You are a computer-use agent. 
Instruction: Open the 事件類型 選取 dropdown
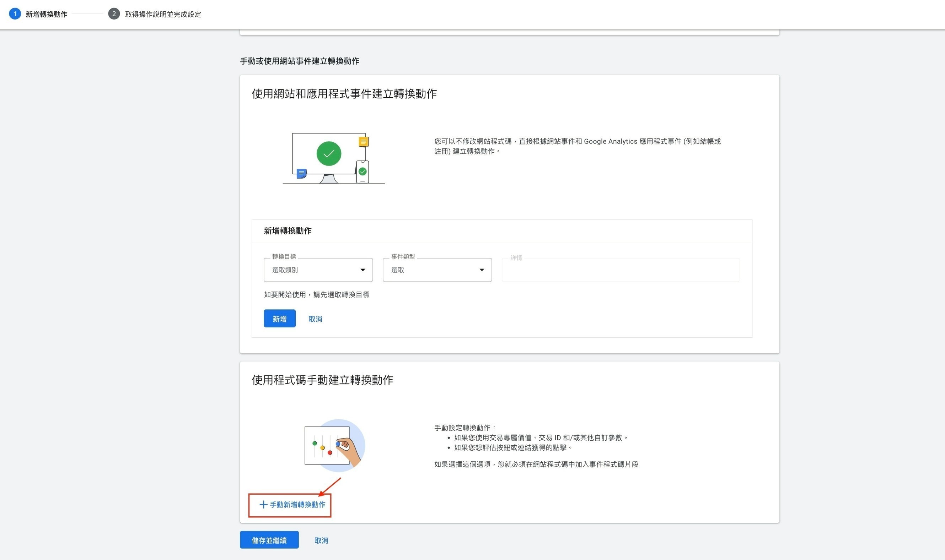tap(437, 270)
